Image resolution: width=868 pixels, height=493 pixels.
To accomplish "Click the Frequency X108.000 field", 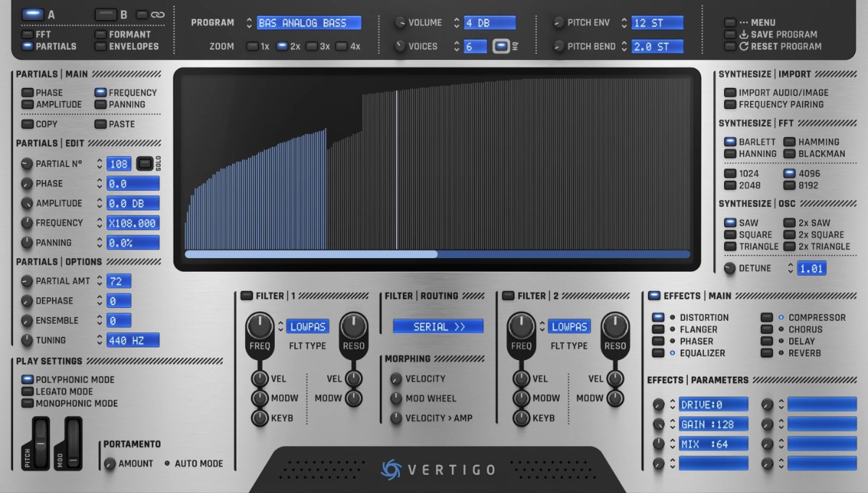I will tap(133, 223).
